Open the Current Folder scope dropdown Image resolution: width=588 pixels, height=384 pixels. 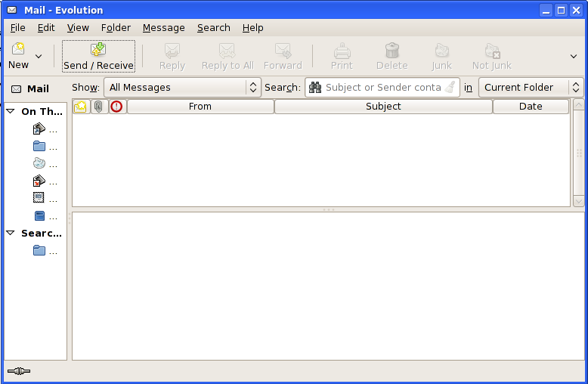coord(531,88)
